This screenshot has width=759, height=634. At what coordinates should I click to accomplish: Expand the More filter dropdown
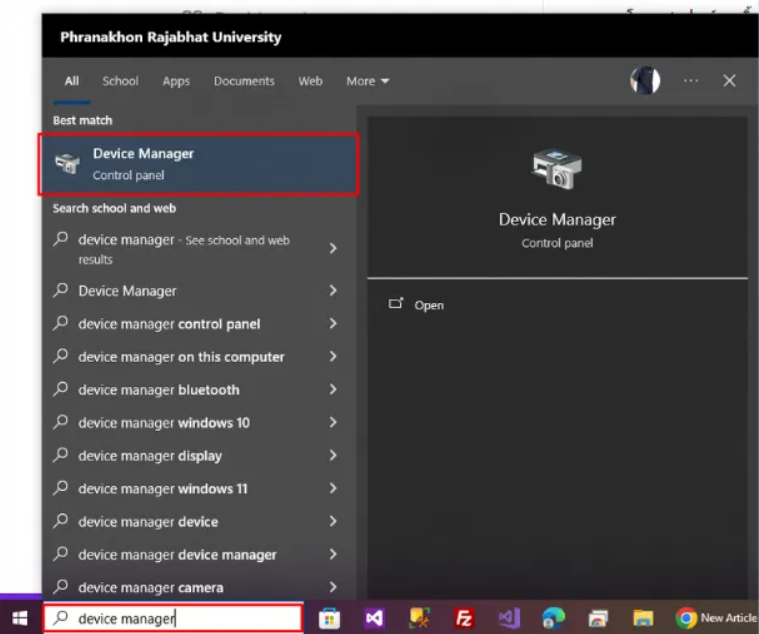(x=367, y=81)
